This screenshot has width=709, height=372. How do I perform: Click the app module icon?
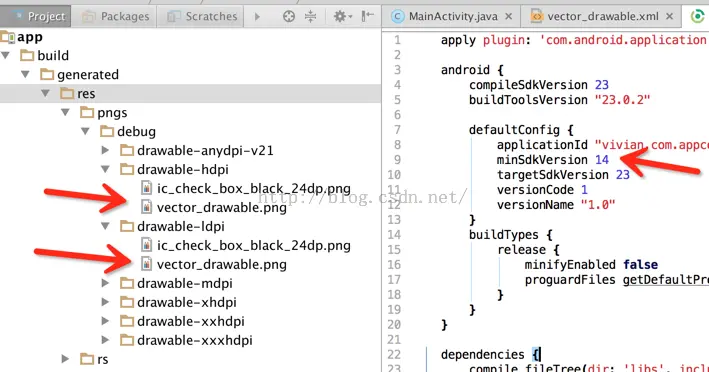point(7,37)
